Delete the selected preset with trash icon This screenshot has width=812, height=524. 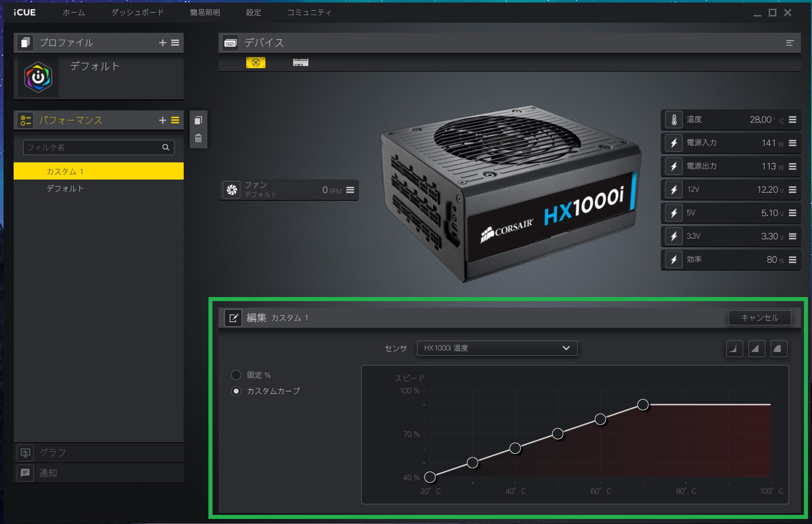click(198, 138)
